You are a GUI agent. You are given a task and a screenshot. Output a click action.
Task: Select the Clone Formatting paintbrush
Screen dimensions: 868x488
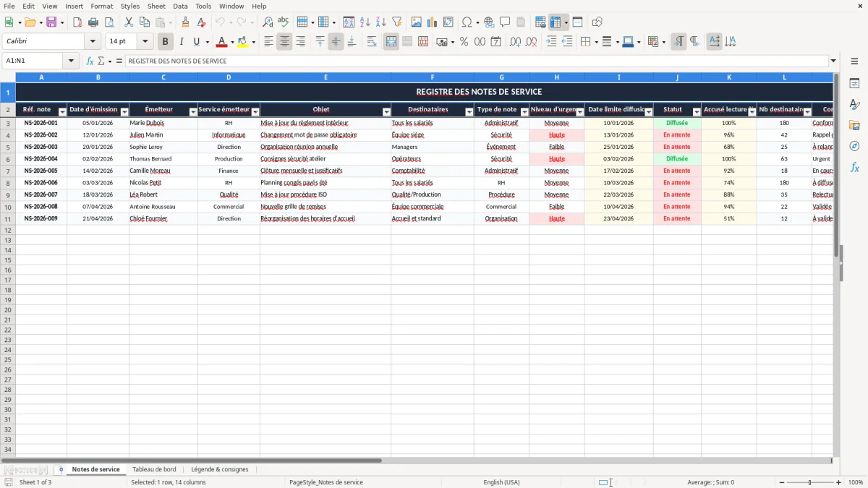click(x=185, y=22)
